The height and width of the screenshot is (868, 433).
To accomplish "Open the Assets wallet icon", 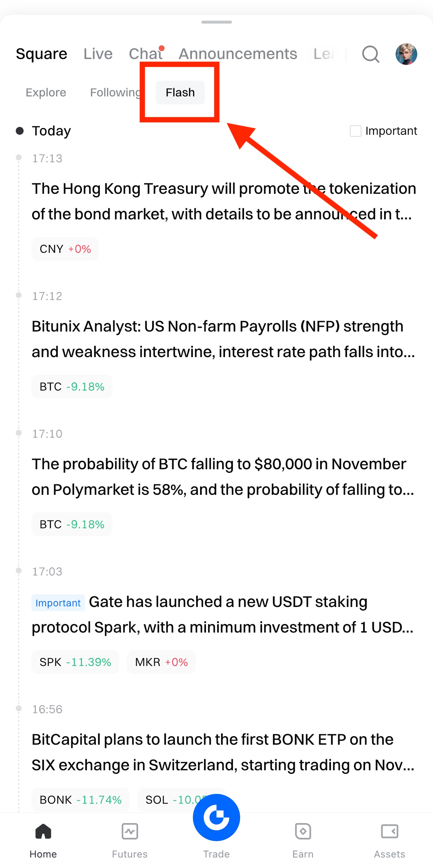I will [389, 832].
